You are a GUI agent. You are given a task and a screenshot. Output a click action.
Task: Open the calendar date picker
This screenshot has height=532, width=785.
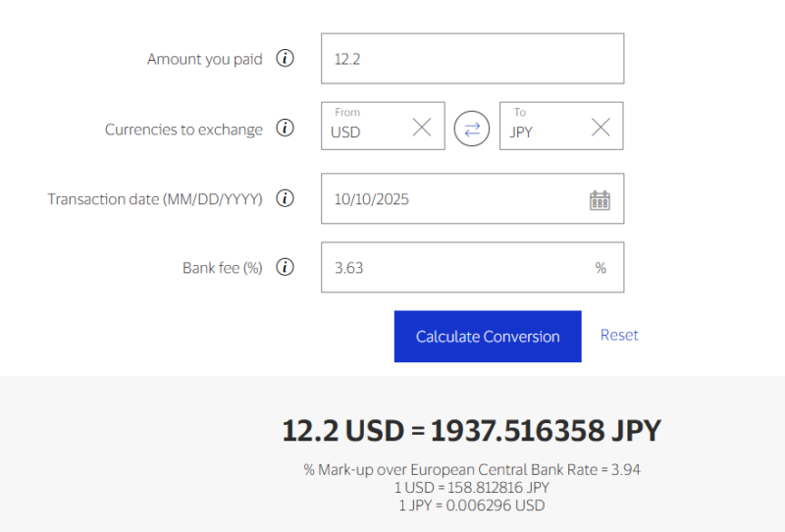(600, 200)
